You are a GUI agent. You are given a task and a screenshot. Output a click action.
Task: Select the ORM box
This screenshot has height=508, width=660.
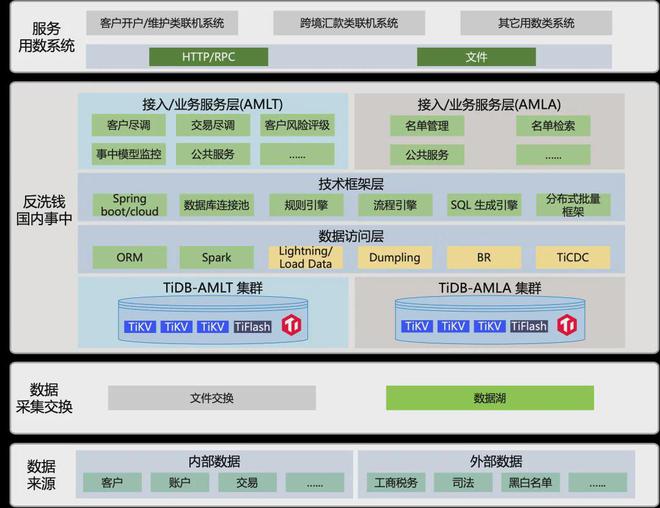pos(130,257)
